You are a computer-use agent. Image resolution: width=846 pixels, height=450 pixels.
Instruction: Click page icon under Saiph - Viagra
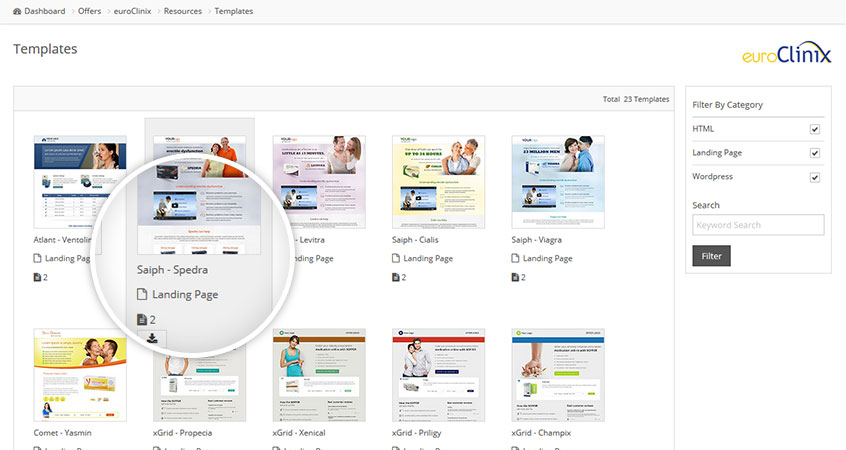pyautogui.click(x=515, y=258)
